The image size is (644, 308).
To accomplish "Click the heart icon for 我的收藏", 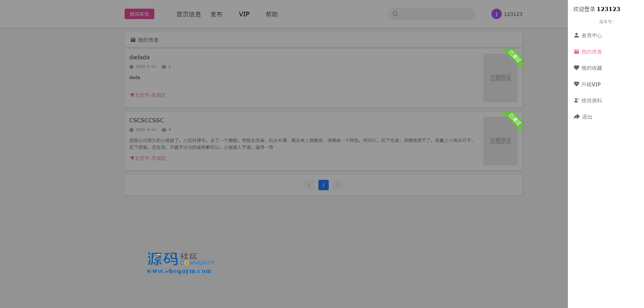I will 577,68.
